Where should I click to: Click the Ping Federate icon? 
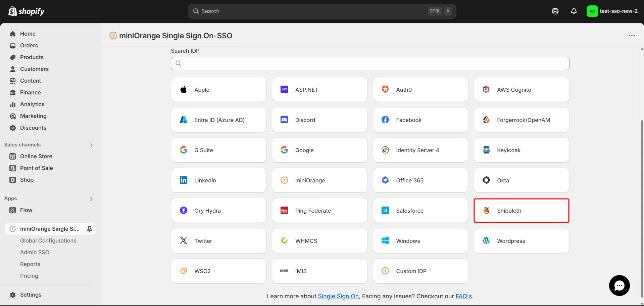[284, 211]
